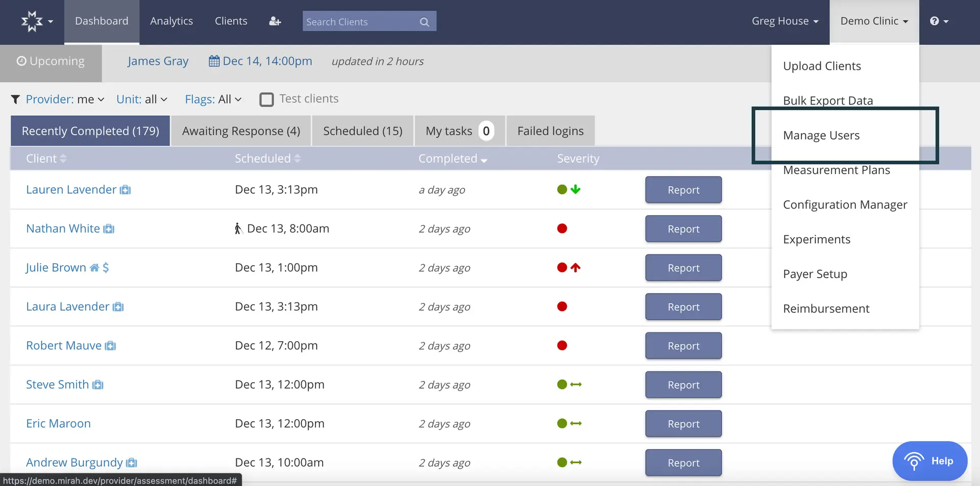This screenshot has width=980, height=486.
Task: Click the Mirah star logo
Action: (x=32, y=20)
